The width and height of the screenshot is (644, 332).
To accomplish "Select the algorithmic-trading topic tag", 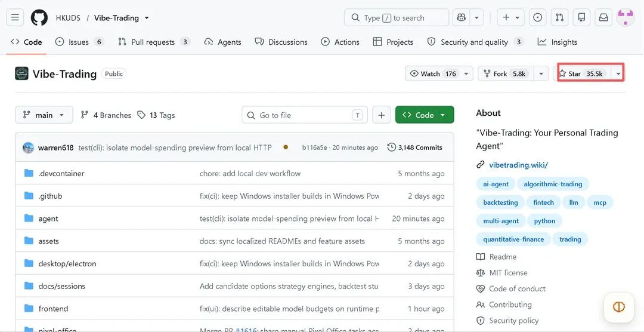I will pos(553,184).
